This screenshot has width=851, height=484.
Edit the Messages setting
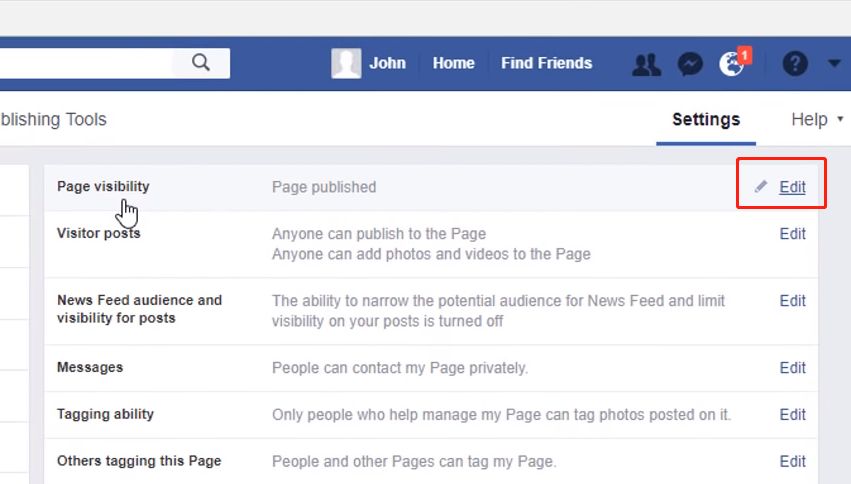pyautogui.click(x=792, y=368)
